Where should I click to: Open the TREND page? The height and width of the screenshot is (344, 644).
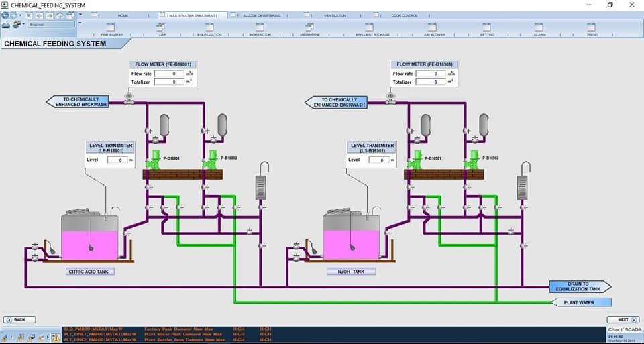tap(592, 30)
